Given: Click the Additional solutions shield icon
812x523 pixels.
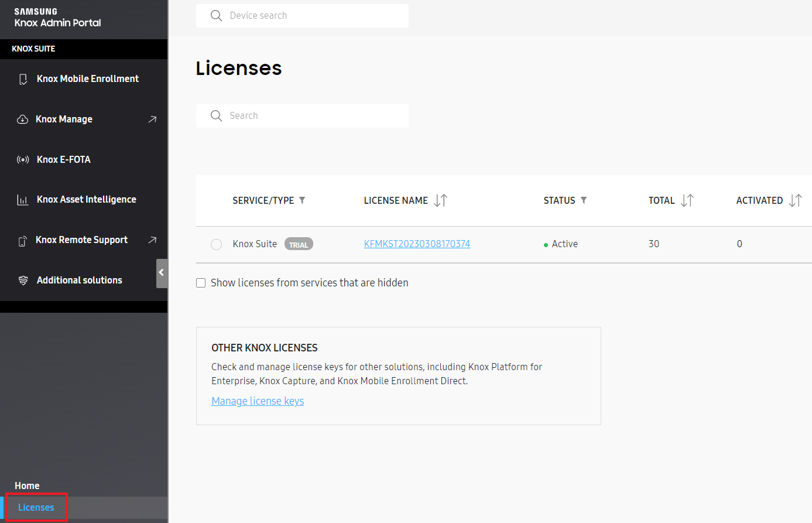Looking at the screenshot, I should [23, 281].
